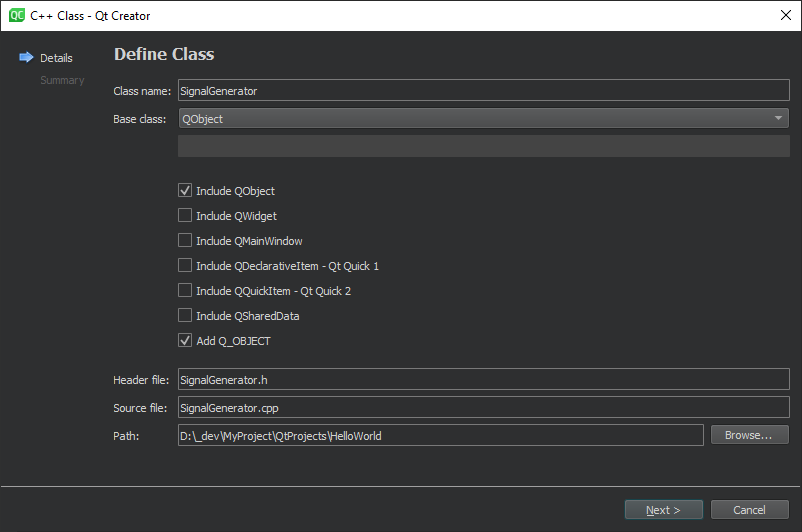Screen dimensions: 802x532
Task: Click the Source file label
Action: coord(140,408)
